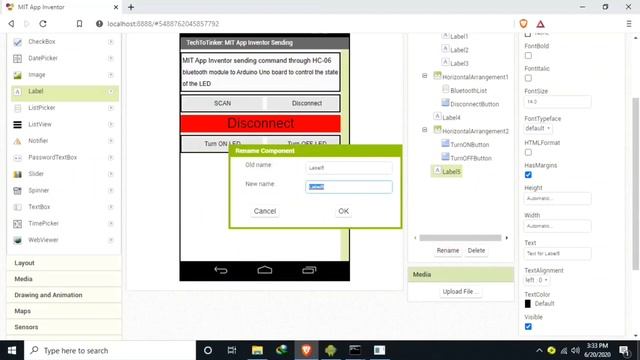This screenshot has height=360, width=640.
Task: Expand the Drawing and Animation section
Action: coord(64,295)
